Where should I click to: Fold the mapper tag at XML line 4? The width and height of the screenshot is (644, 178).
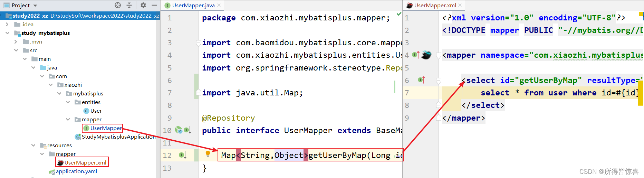click(x=439, y=55)
